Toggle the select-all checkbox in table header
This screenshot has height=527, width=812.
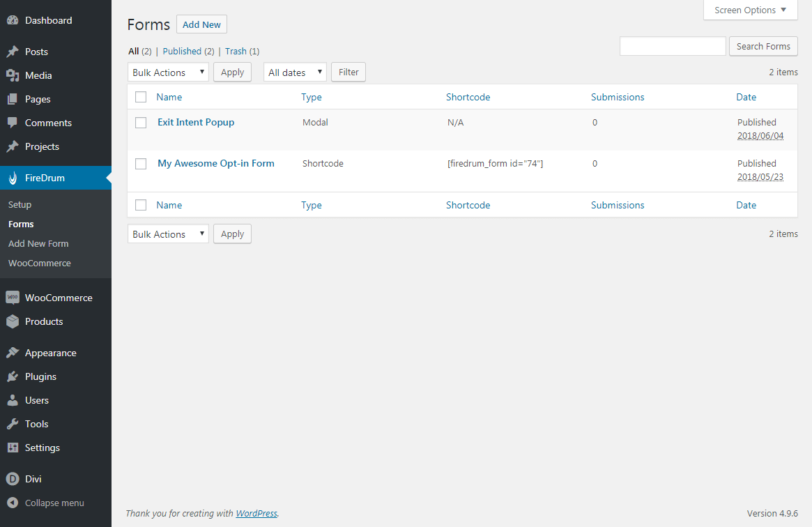(141, 97)
